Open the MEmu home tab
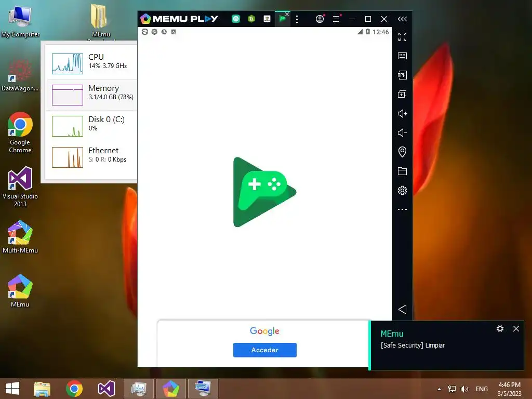The width and height of the screenshot is (532, 399). (236, 19)
